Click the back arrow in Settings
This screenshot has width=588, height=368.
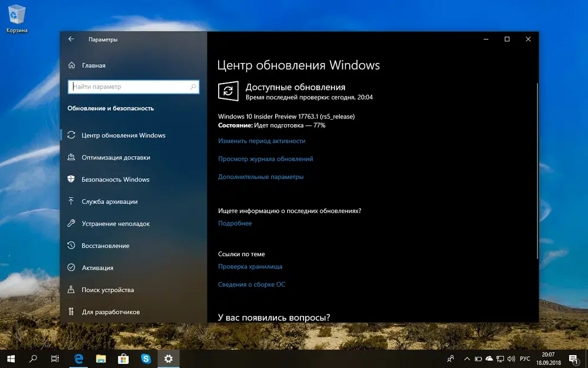[71, 39]
